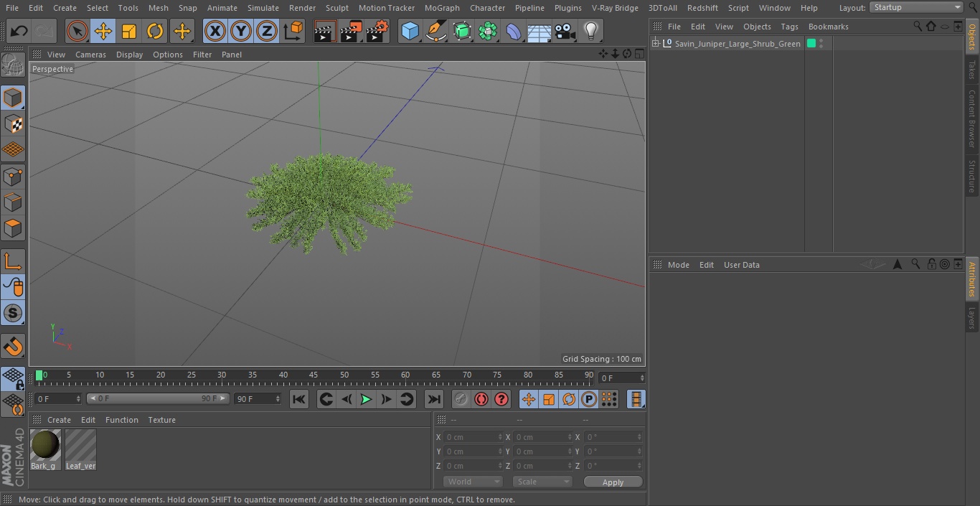
Task: Enable Axis mode tool
Action: pyautogui.click(x=13, y=261)
